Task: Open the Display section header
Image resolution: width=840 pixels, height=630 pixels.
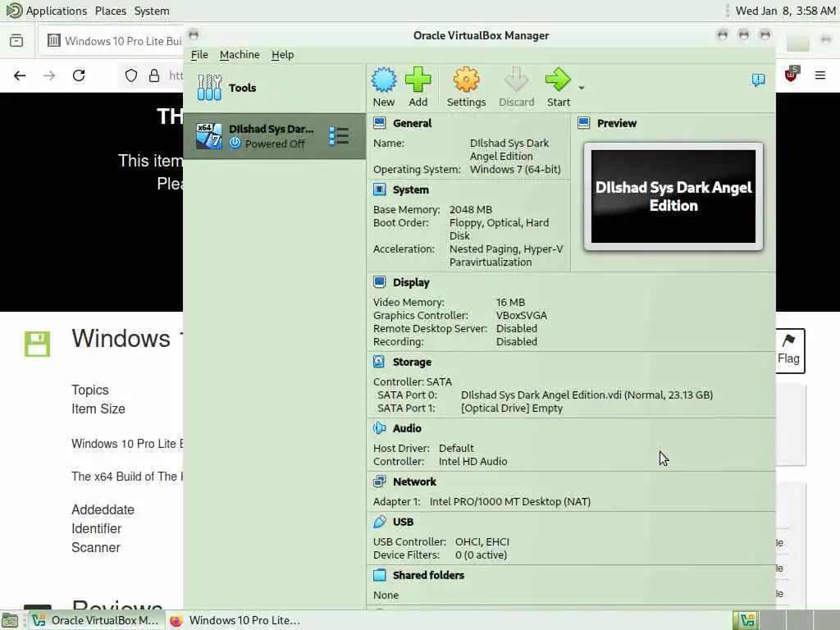Action: 411,282
